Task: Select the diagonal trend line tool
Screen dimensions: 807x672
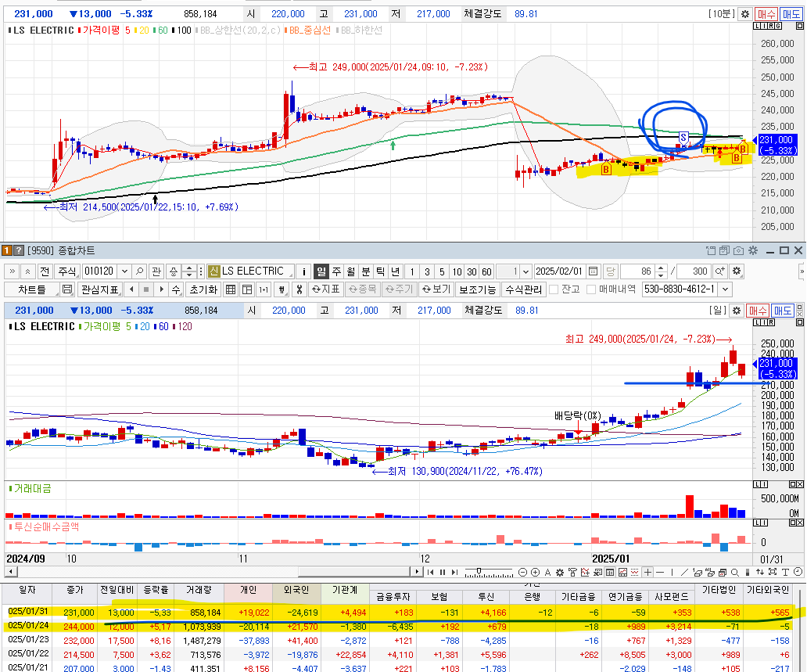Action: point(684,572)
